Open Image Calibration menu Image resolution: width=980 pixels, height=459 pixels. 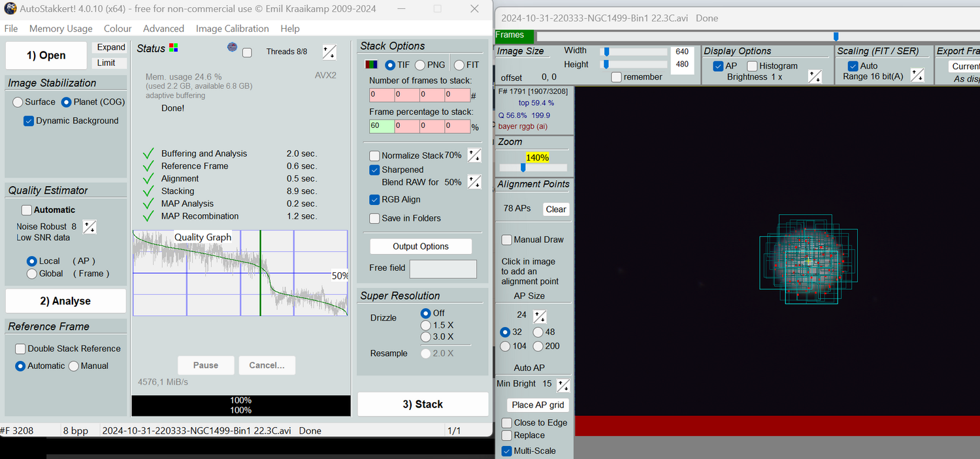pyautogui.click(x=233, y=29)
